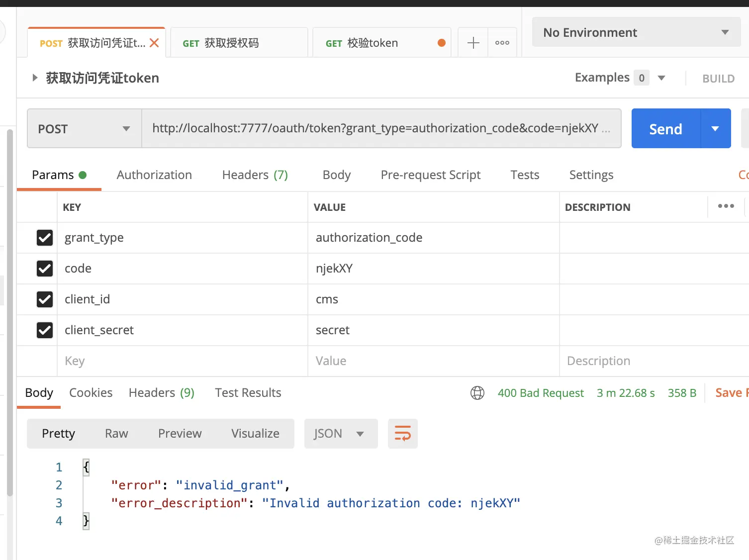Click the Send button
This screenshot has width=749, height=560.
665,128
